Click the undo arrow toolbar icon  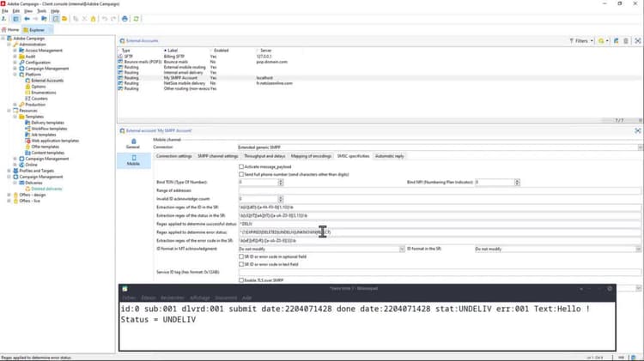point(105,19)
